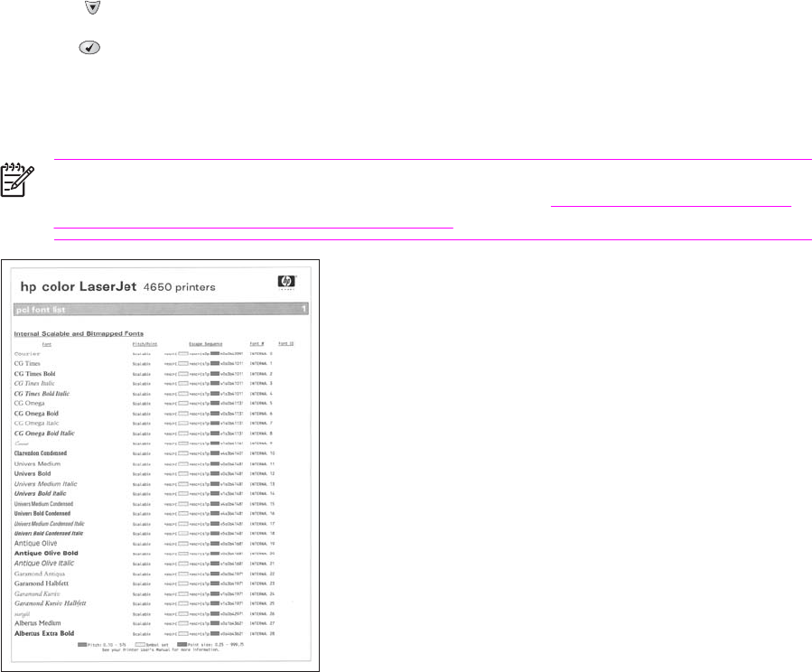Click the 'Font ID' column header

pos(285,344)
